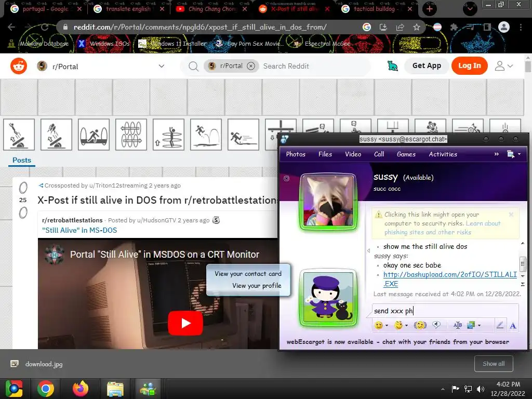
Task: Bookmark this page with the star icon
Action: [x=417, y=27]
